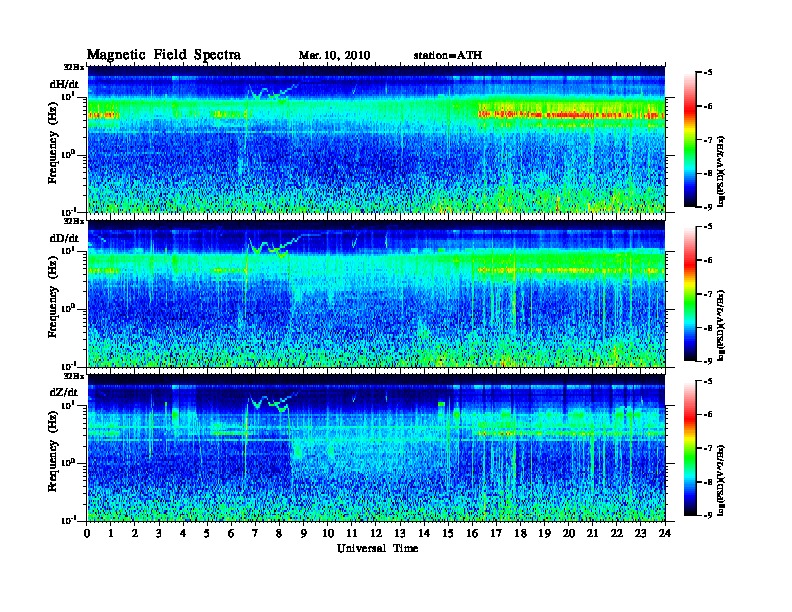The width and height of the screenshot is (792, 612).
Task: Click the dH/dt spectrogram plot area
Action: click(376, 139)
